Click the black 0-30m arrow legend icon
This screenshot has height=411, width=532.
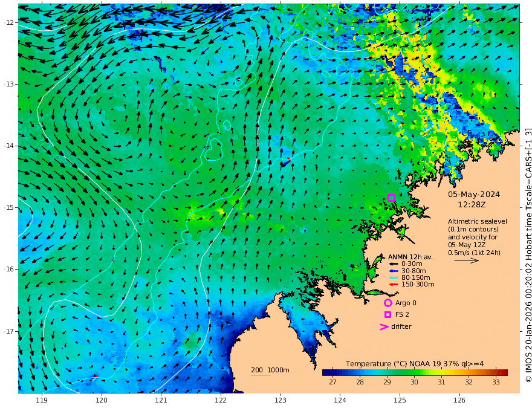coord(394,264)
